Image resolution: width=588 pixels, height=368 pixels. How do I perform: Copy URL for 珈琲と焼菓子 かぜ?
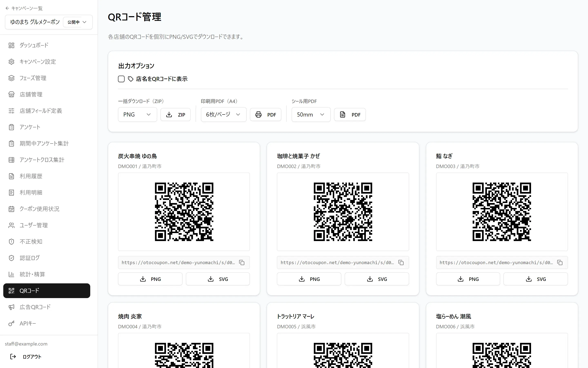pos(401,263)
